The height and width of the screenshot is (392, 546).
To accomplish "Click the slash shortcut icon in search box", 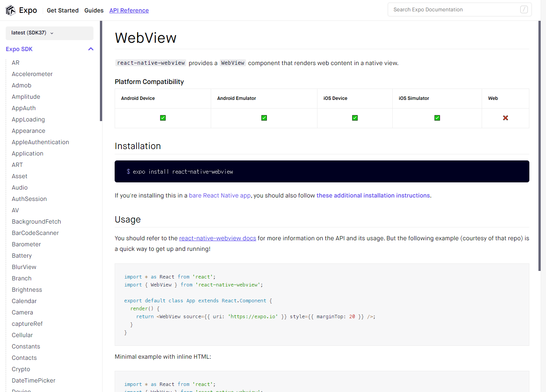I will 524,9.
